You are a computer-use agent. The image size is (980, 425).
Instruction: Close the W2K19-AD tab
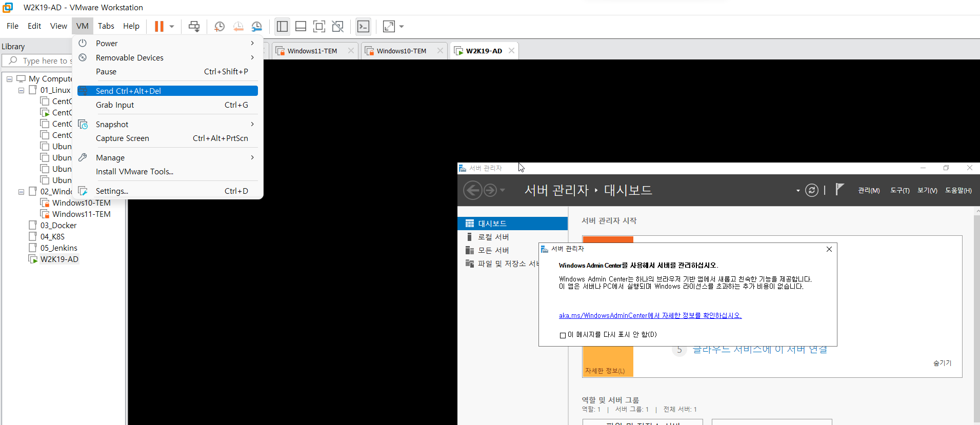(511, 51)
